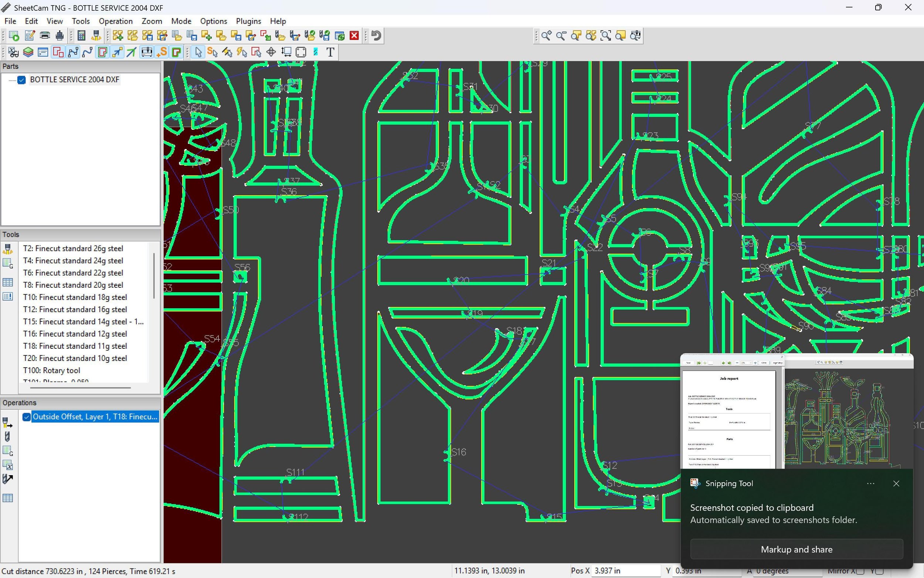Select the arrow pointer edit mode icon
This screenshot has width=924, height=578.
(198, 52)
